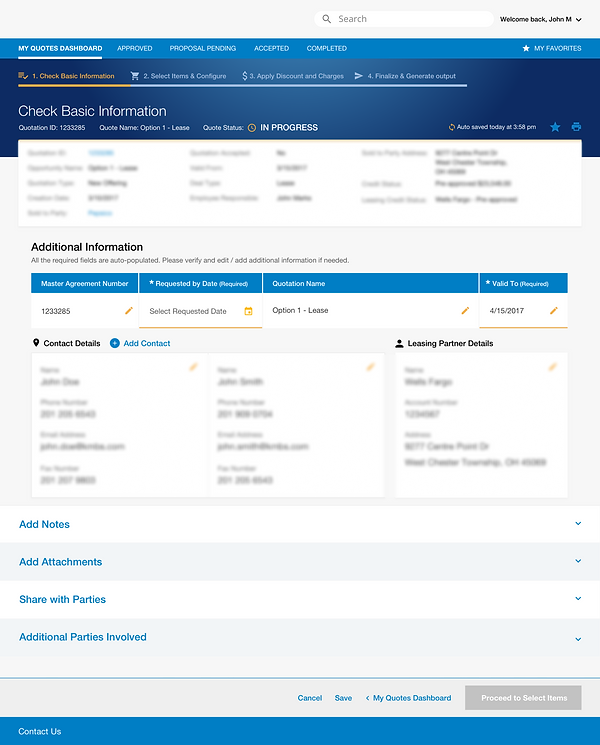
Task: Click the Add Contact plus icon
Action: coord(114,343)
